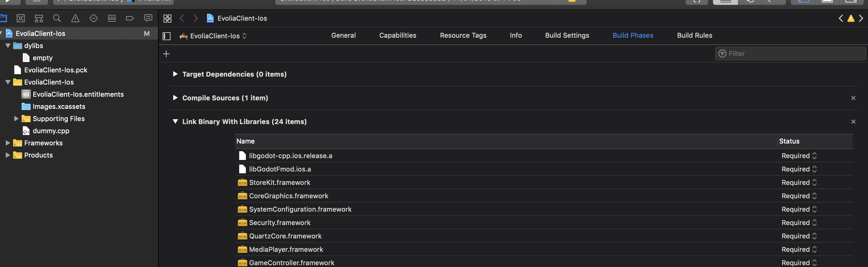Change Required status for QuartzCore.framework
The image size is (868, 267).
[x=799, y=236]
